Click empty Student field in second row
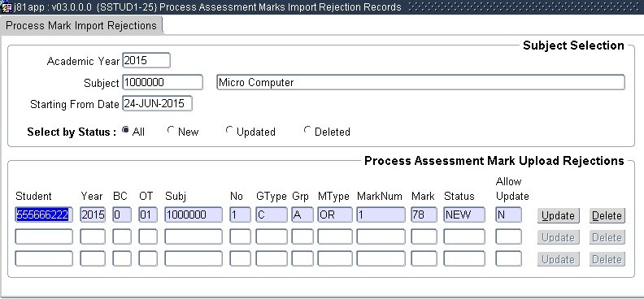 click(x=44, y=236)
